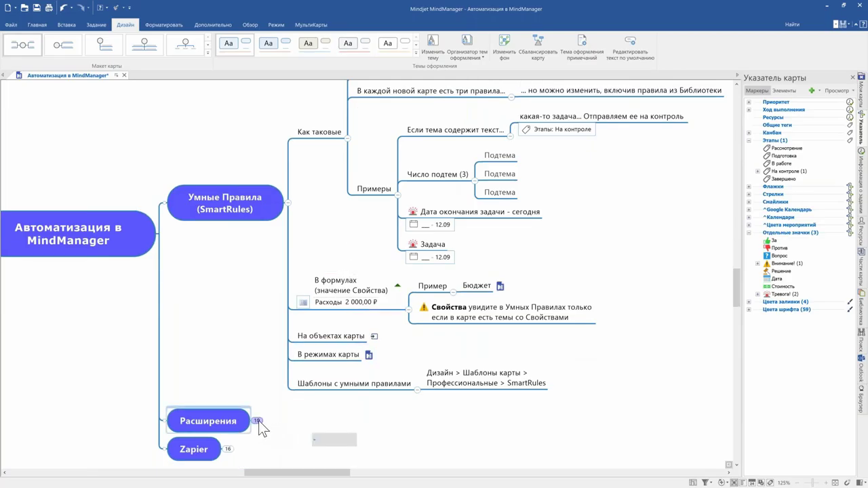Collapse the Число подтем (3) branch
The image size is (868, 488).
[473, 180]
